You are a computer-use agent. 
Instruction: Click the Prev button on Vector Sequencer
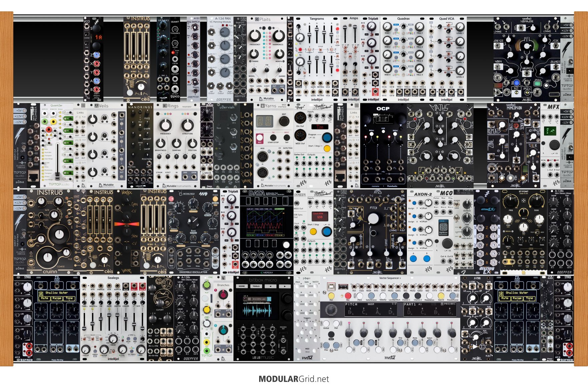coord(326,345)
